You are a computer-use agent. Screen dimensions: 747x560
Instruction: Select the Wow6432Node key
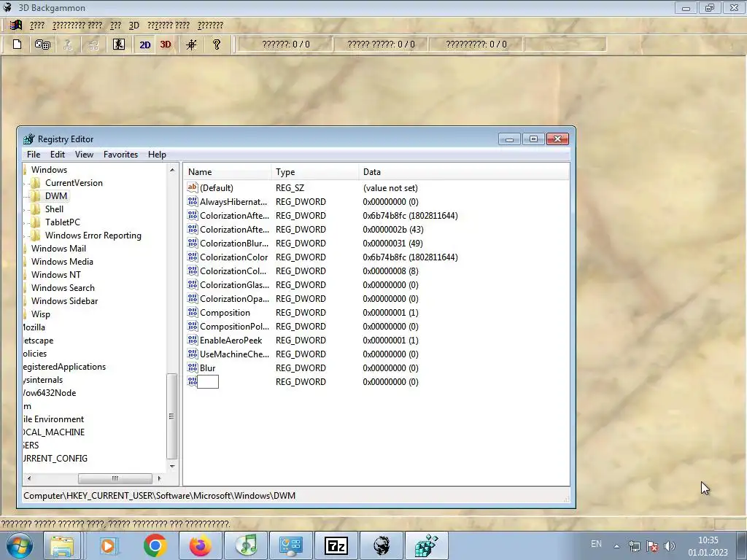coord(50,393)
